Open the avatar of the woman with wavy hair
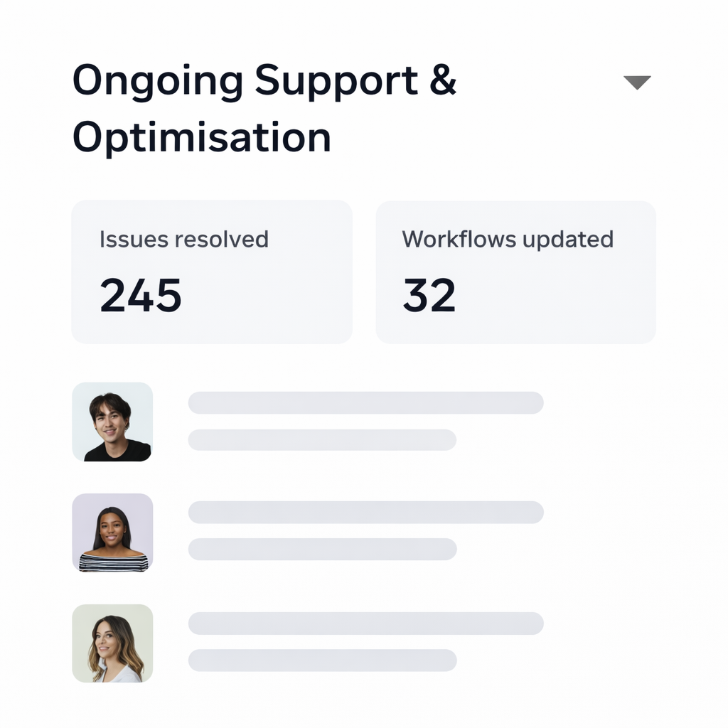Viewport: 728px width, 728px height. (x=112, y=643)
